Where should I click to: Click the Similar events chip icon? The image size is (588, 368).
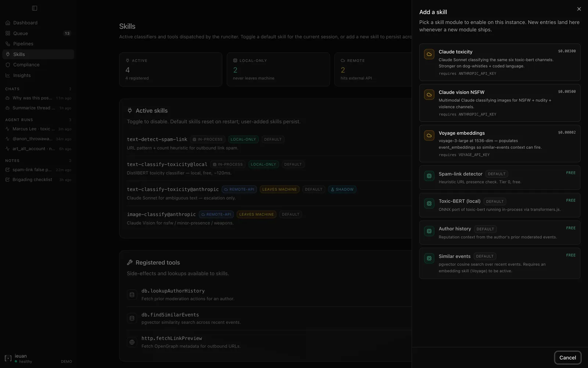(x=429, y=258)
